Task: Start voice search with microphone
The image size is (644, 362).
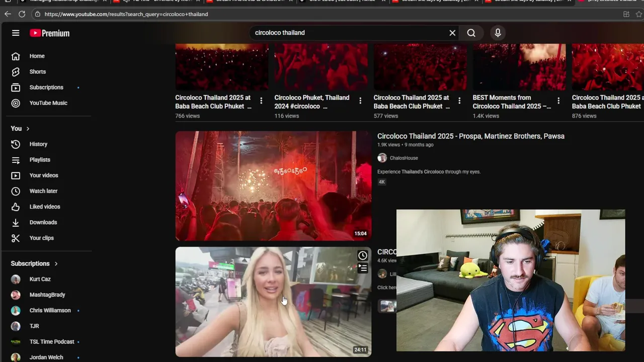Action: [498, 33]
